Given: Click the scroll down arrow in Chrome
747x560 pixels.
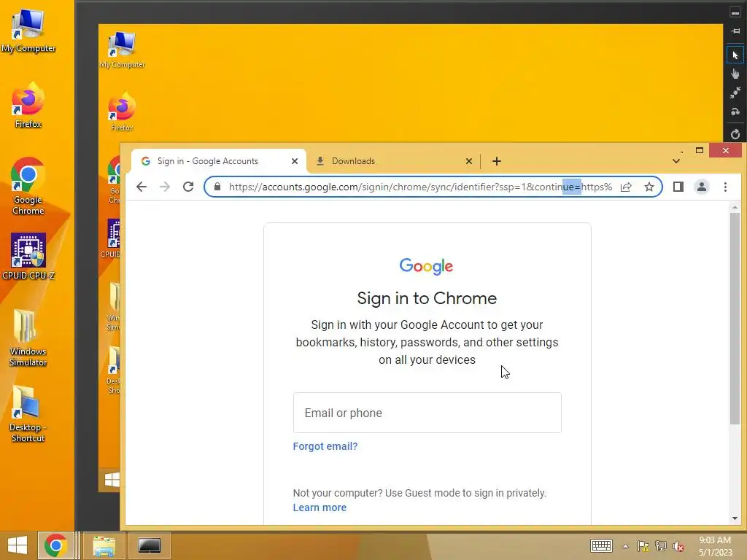Looking at the screenshot, I should (735, 518).
